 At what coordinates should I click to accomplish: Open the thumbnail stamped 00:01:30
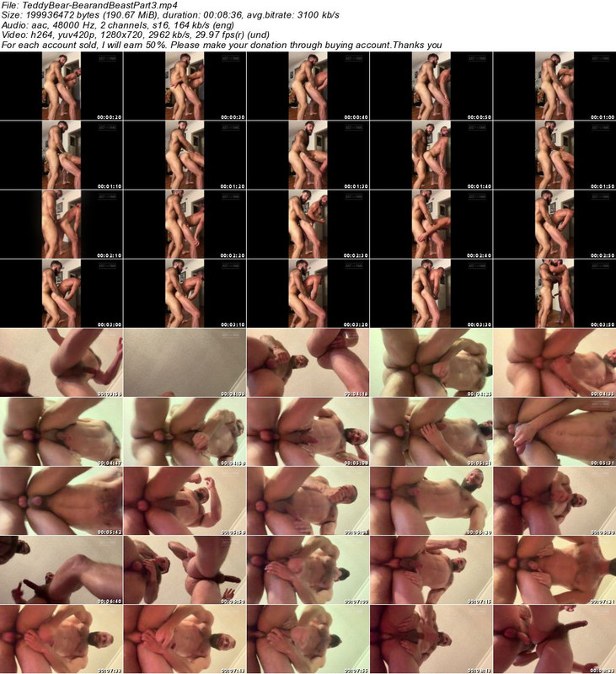pos(308,154)
